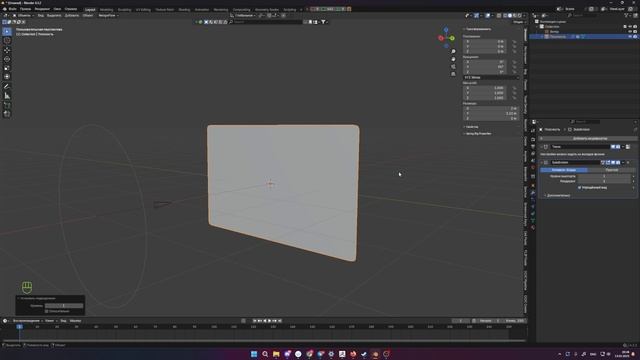
Task: Open the File menu
Action: 13,9
